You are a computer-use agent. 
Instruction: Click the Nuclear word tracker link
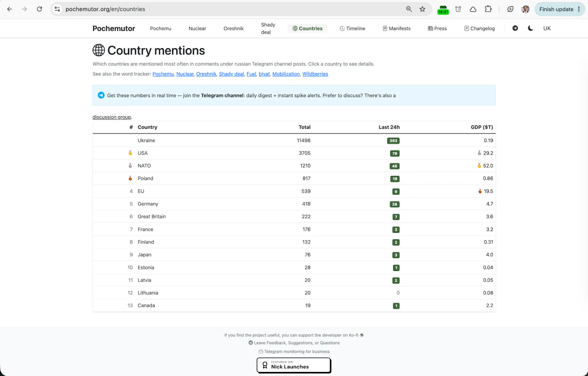[x=185, y=74]
